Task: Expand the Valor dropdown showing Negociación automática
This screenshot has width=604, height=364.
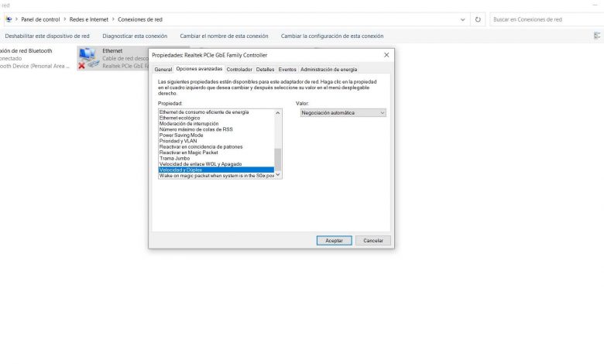Action: 343,113
